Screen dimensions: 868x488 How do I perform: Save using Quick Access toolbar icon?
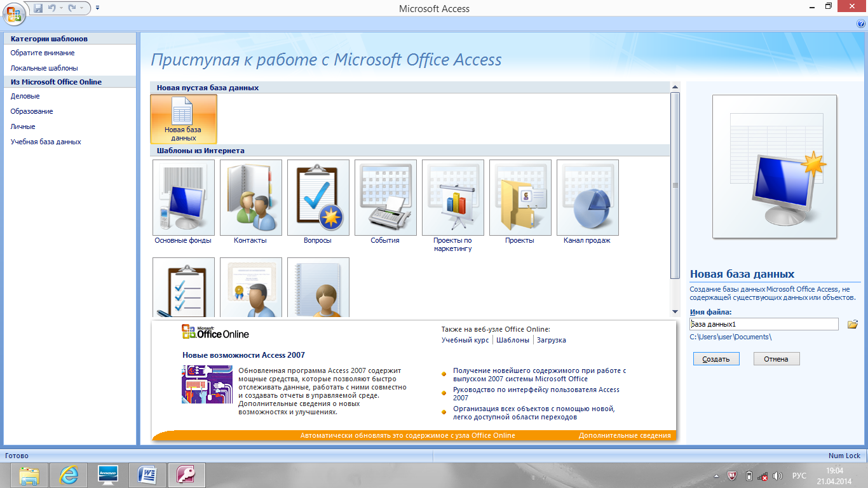point(38,8)
